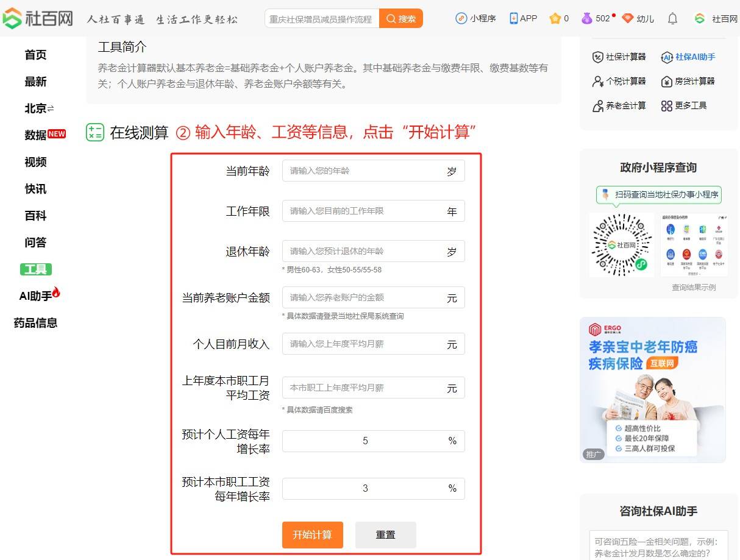Open the 小程序 mini-program icon

pos(461,18)
